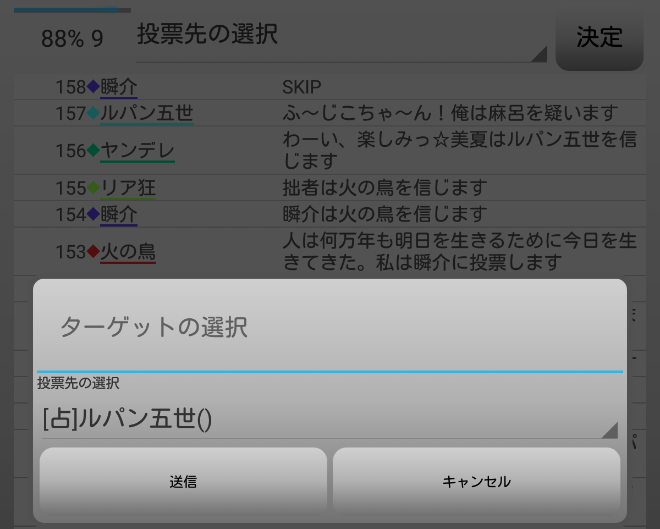
Task: Select the SKIP message in row 158
Action: click(x=302, y=87)
